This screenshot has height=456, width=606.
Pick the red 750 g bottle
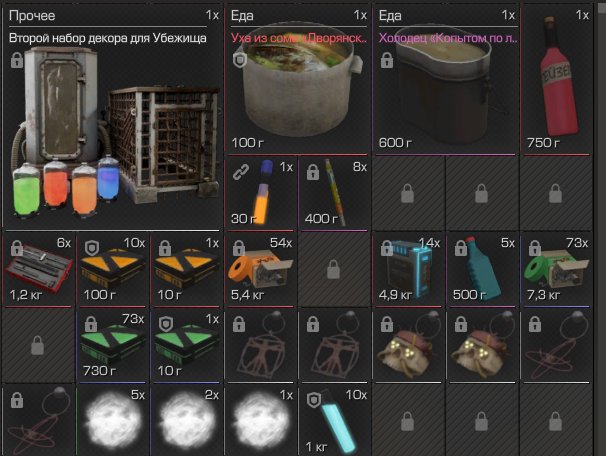tap(557, 80)
